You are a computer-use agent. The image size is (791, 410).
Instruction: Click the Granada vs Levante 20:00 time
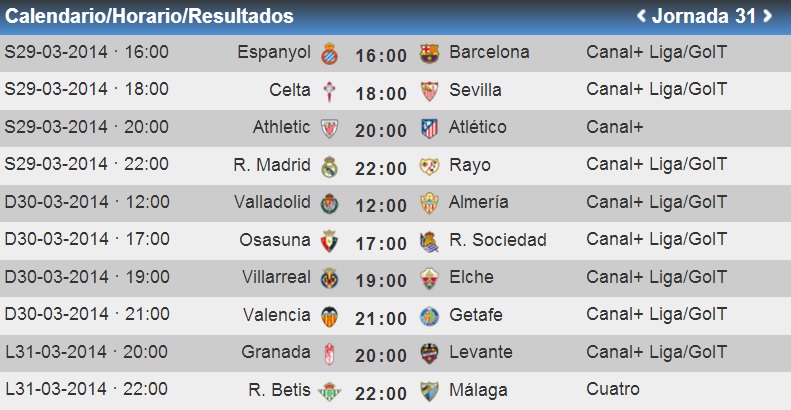pos(381,356)
